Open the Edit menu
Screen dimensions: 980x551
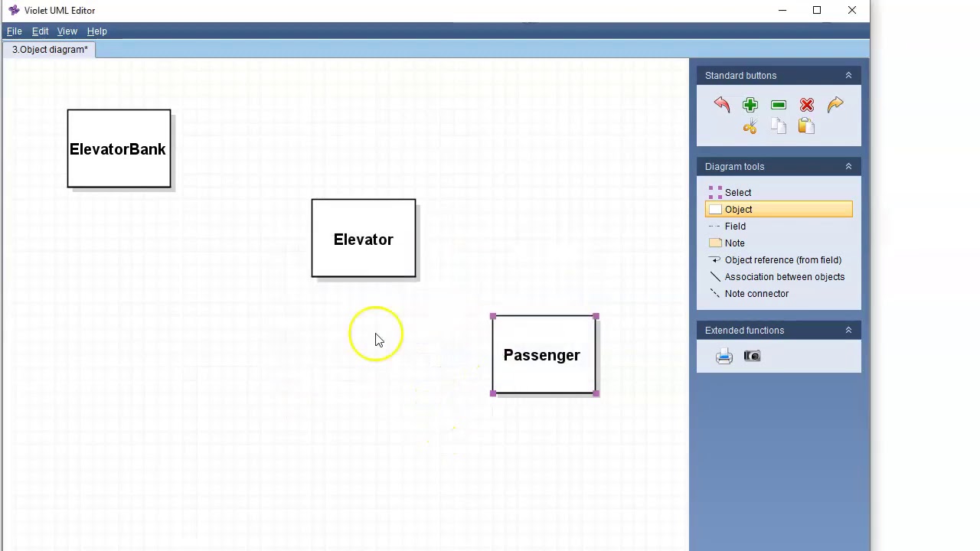pyautogui.click(x=40, y=31)
